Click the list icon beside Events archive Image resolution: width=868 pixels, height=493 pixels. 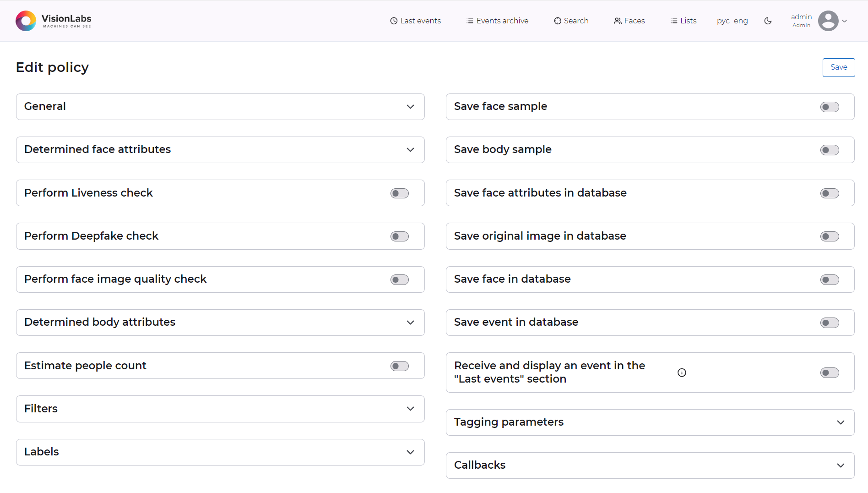tap(470, 21)
